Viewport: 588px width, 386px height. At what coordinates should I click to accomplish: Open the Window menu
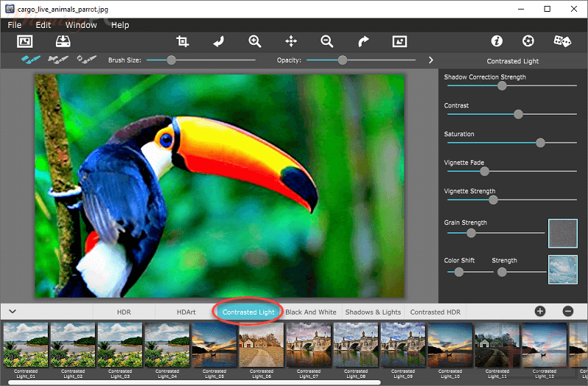point(81,25)
